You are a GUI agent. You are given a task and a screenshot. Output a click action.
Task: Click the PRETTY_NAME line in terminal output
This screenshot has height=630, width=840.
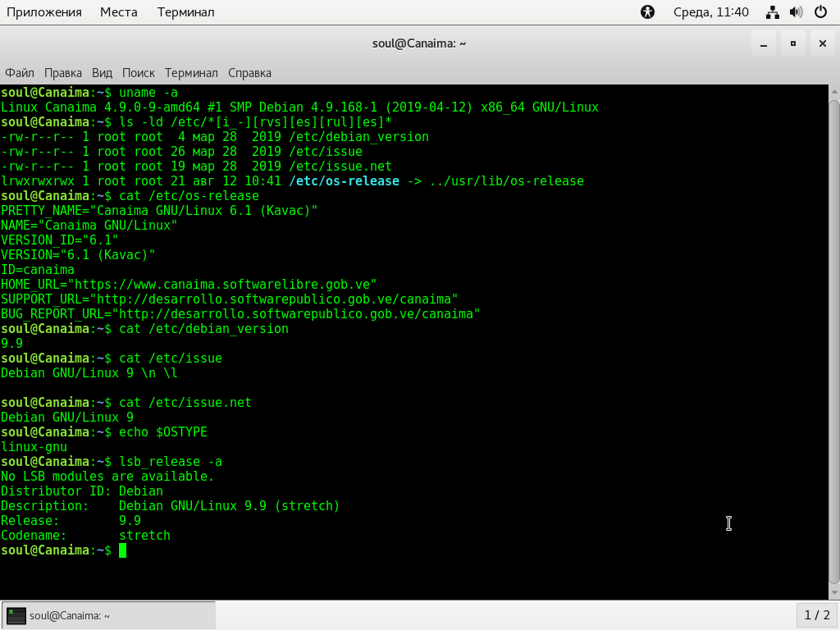159,211
